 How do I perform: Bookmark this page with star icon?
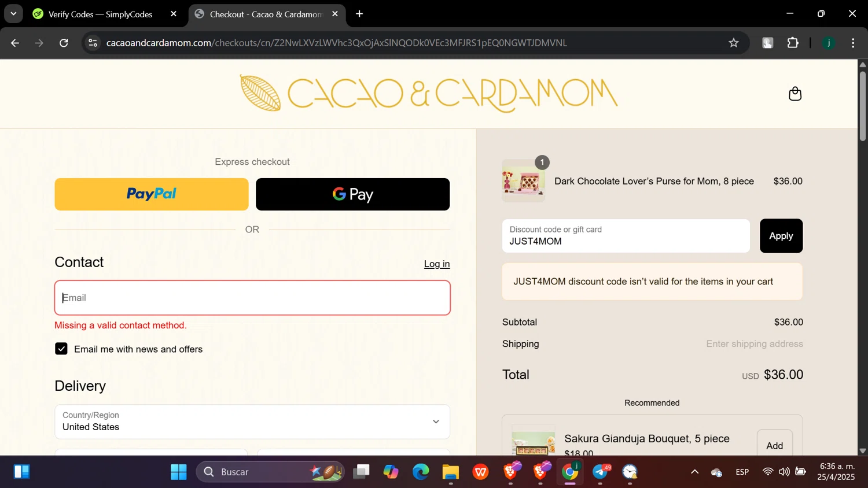coord(734,43)
